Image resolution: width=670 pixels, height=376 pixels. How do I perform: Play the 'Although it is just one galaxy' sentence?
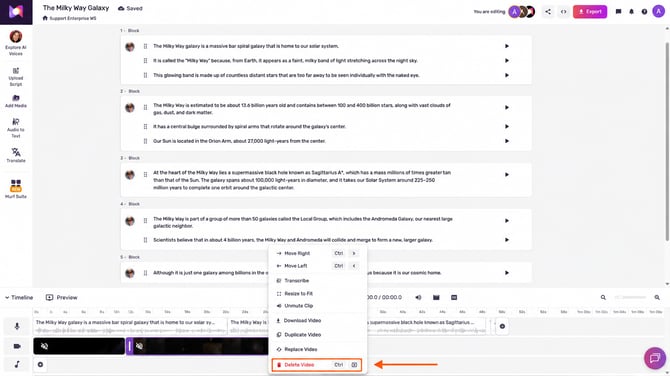pyautogui.click(x=507, y=273)
